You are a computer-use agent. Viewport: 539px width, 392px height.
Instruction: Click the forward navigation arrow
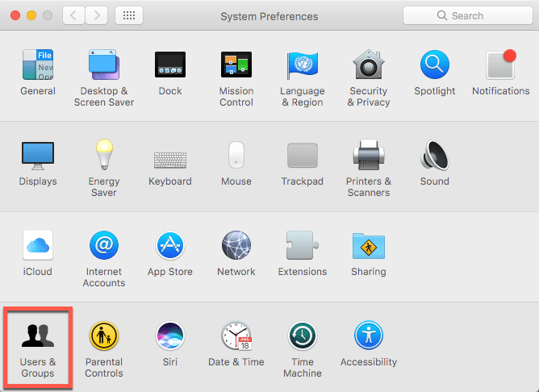coord(97,15)
